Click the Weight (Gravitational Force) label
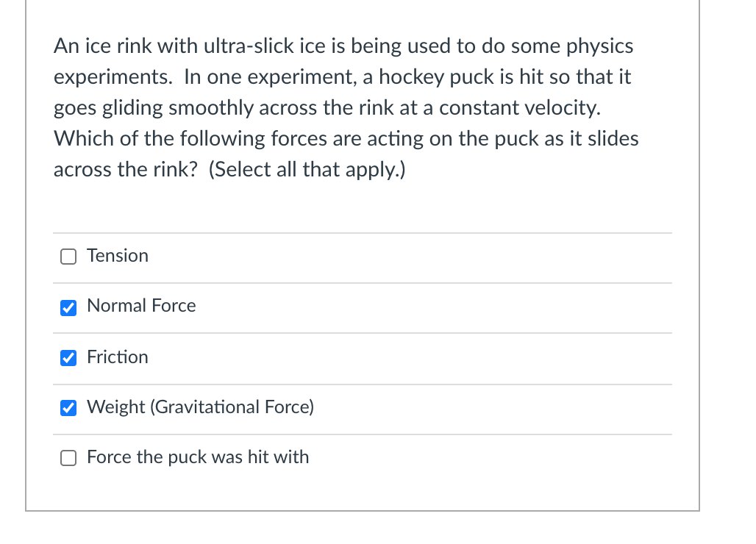This screenshot has height=544, width=756. point(200,407)
